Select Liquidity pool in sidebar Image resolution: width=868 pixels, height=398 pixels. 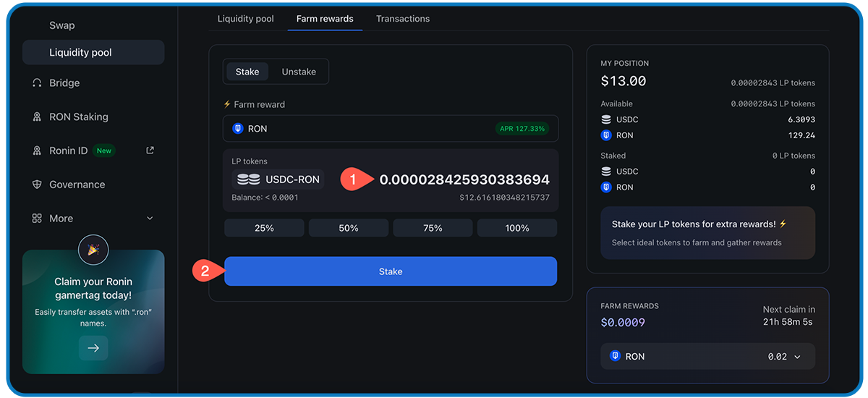(93, 52)
